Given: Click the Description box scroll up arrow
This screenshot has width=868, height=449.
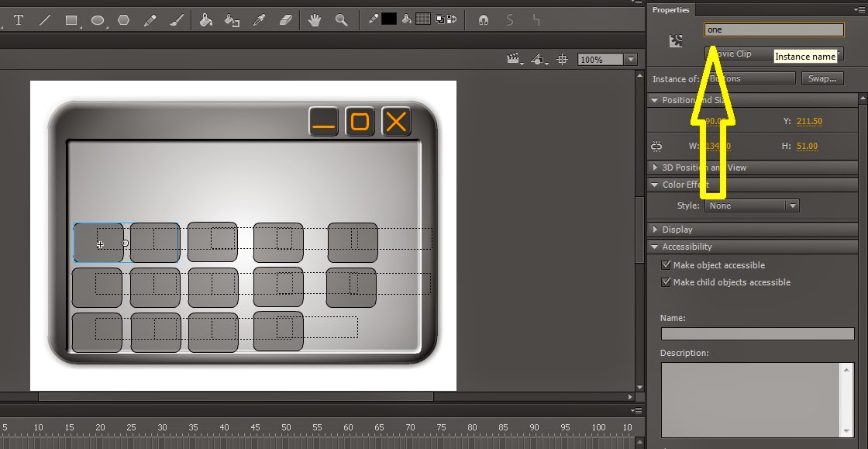Looking at the screenshot, I should [847, 369].
